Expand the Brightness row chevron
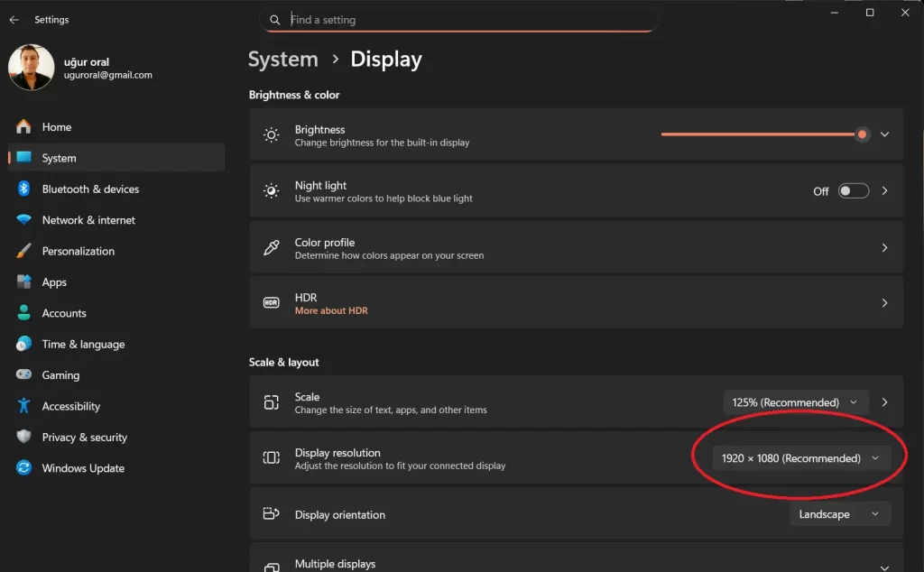Screen dimensions: 924x572 point(884,134)
